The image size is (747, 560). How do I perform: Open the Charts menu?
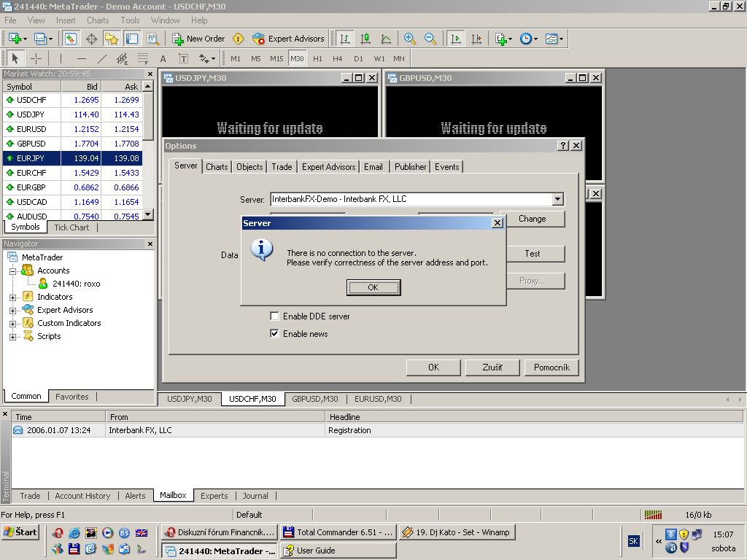(x=98, y=20)
